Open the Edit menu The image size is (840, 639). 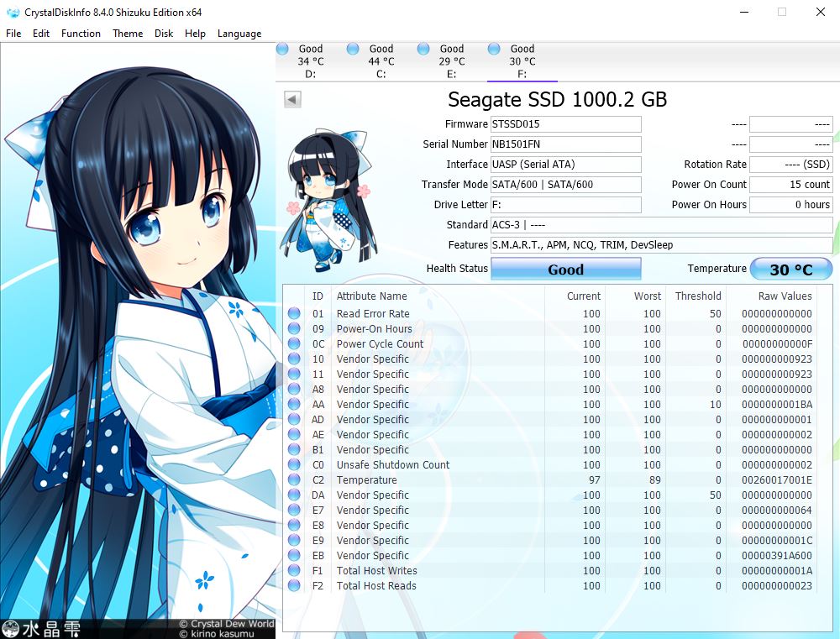point(41,34)
